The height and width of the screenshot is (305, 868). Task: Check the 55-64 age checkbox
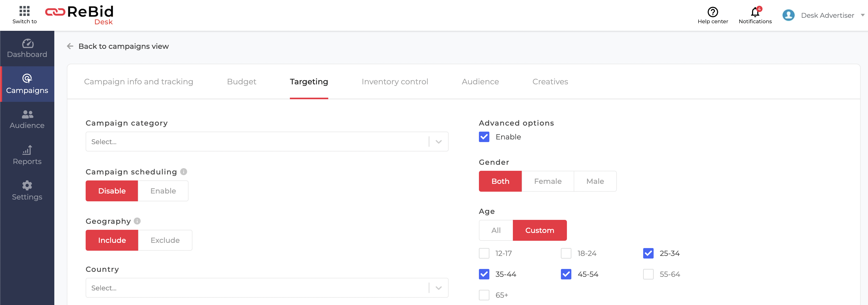pos(648,274)
